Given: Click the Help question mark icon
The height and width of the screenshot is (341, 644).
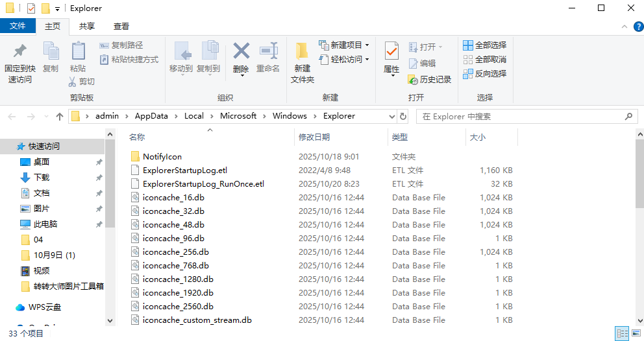Looking at the screenshot, I should click(x=638, y=27).
